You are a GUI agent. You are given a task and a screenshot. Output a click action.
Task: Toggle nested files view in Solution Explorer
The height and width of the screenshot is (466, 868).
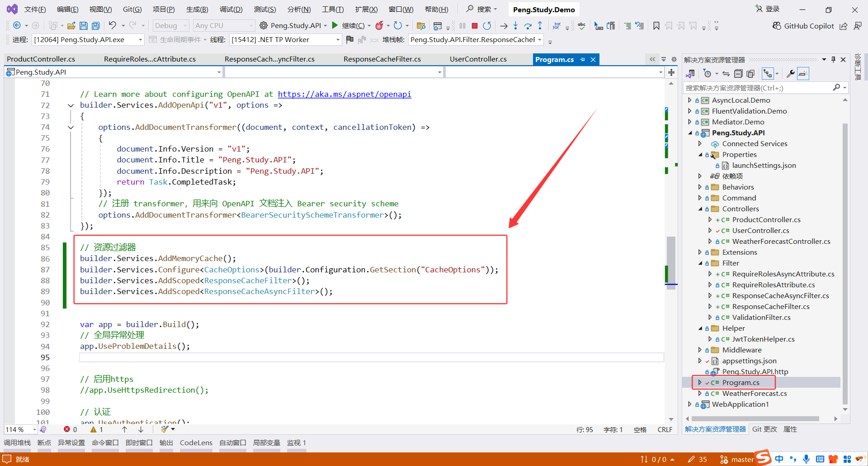(x=768, y=74)
